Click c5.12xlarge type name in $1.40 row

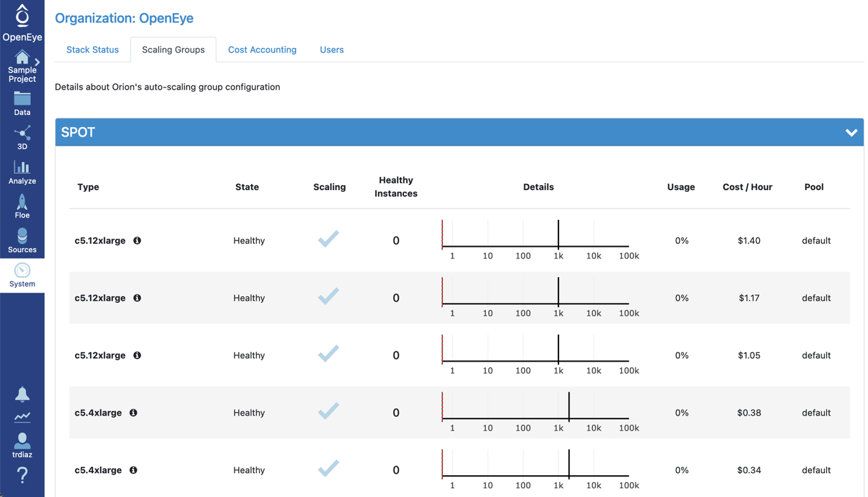tap(100, 241)
